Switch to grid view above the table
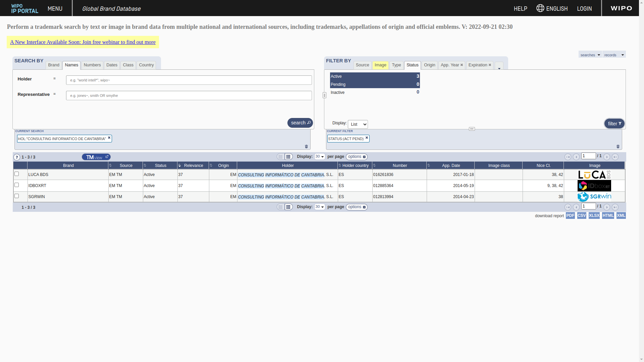644x362 pixels. 288,157
